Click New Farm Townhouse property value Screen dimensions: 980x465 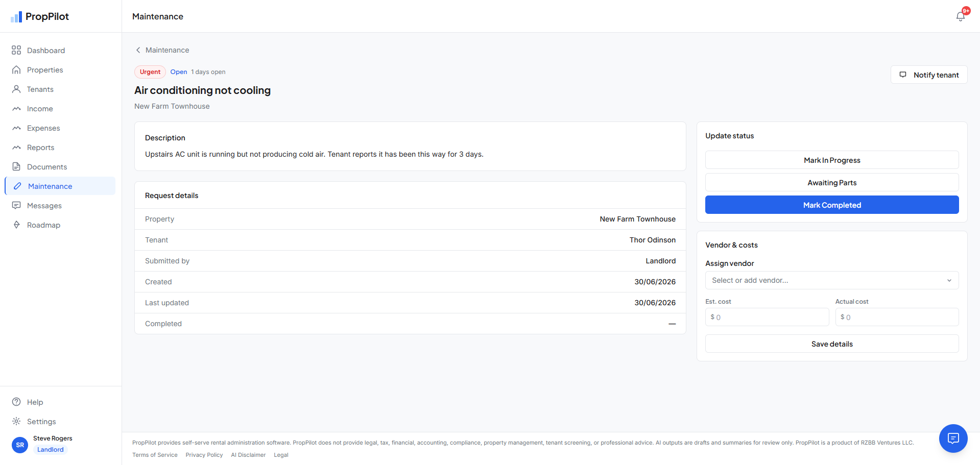[x=637, y=219]
